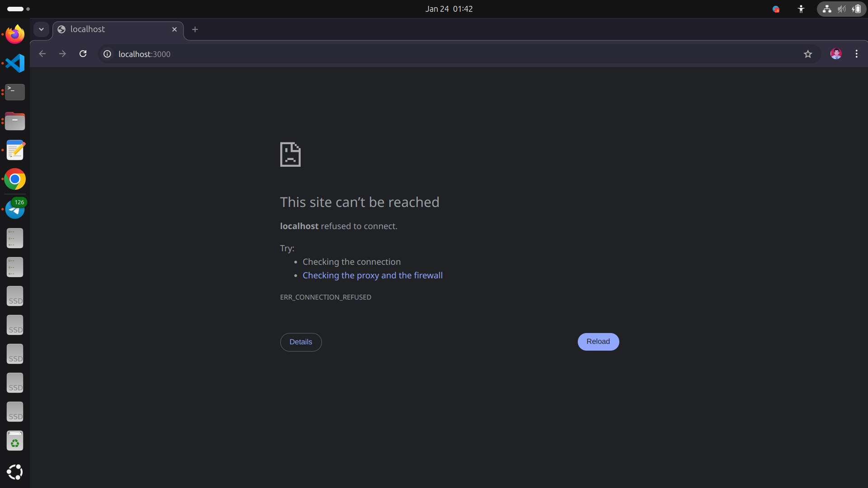868x488 pixels.
Task: Expand the tab search dropdown
Action: pyautogui.click(x=41, y=29)
